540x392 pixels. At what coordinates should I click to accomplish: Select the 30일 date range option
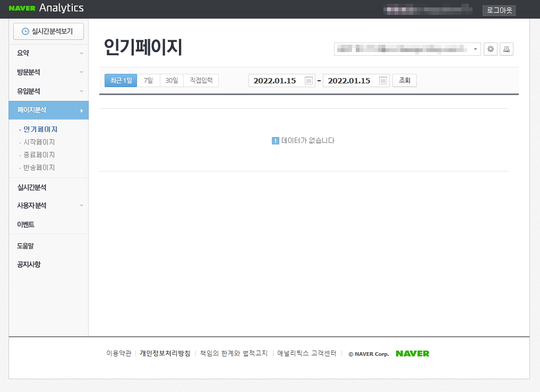(171, 80)
